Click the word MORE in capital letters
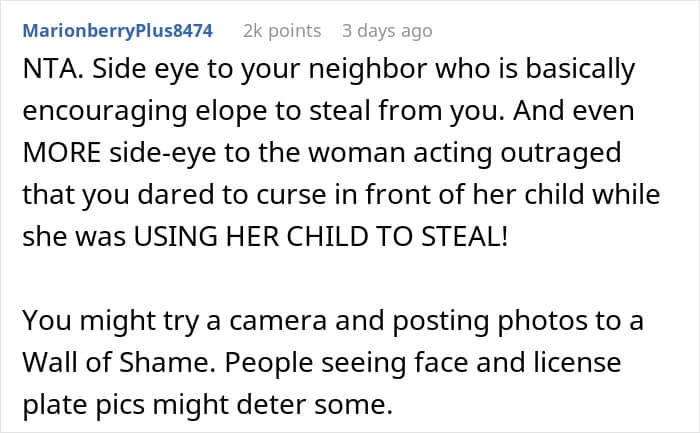 [x=62, y=153]
